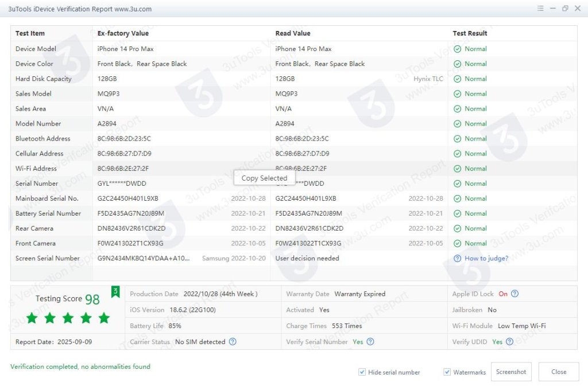588x390 pixels.
Task: Click No SIM detected carrier status
Action: [200, 342]
